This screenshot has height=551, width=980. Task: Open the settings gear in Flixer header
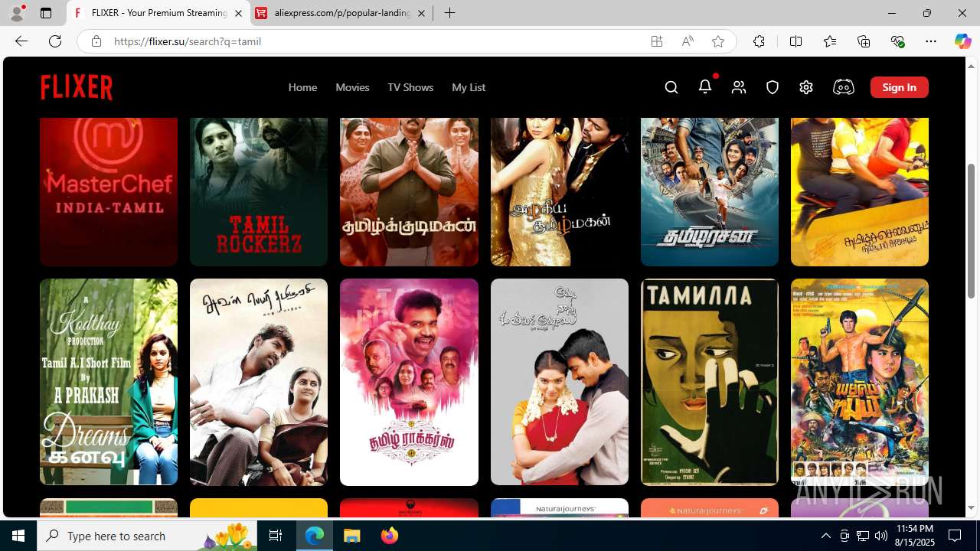pyautogui.click(x=806, y=87)
